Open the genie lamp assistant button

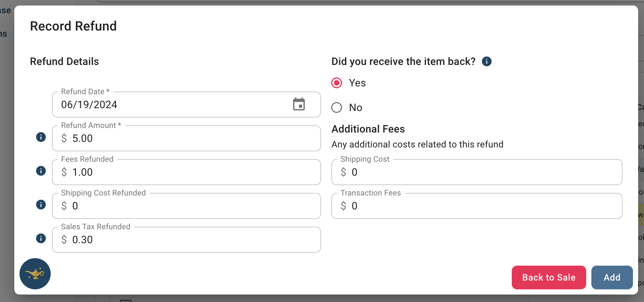tap(35, 274)
